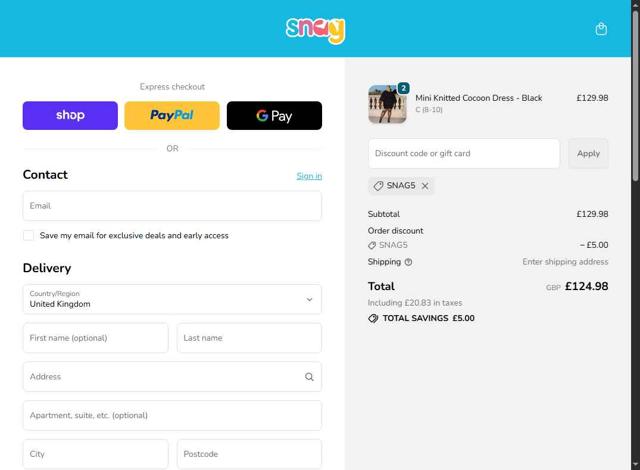Tick the save my email checkbox
The height and width of the screenshot is (470, 640).
point(29,235)
